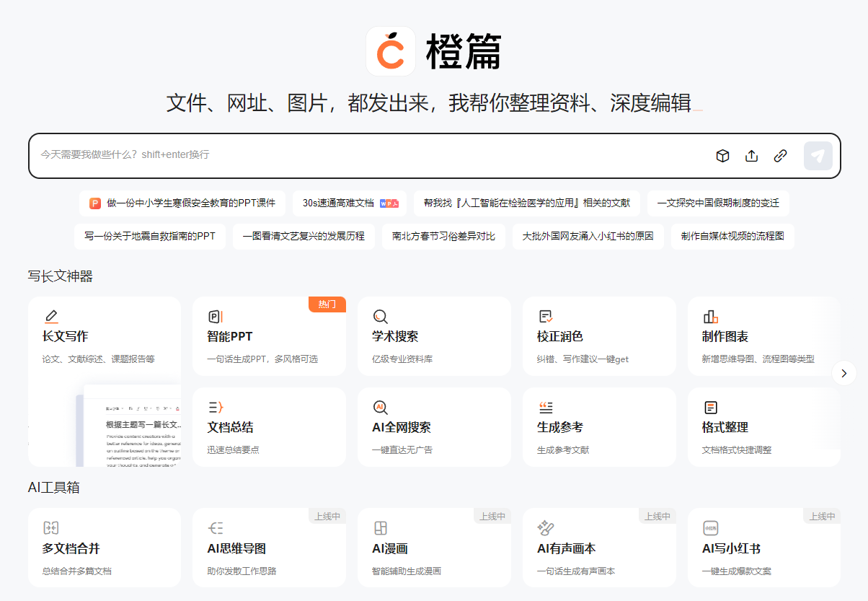Click the link attach icon

pos(780,156)
